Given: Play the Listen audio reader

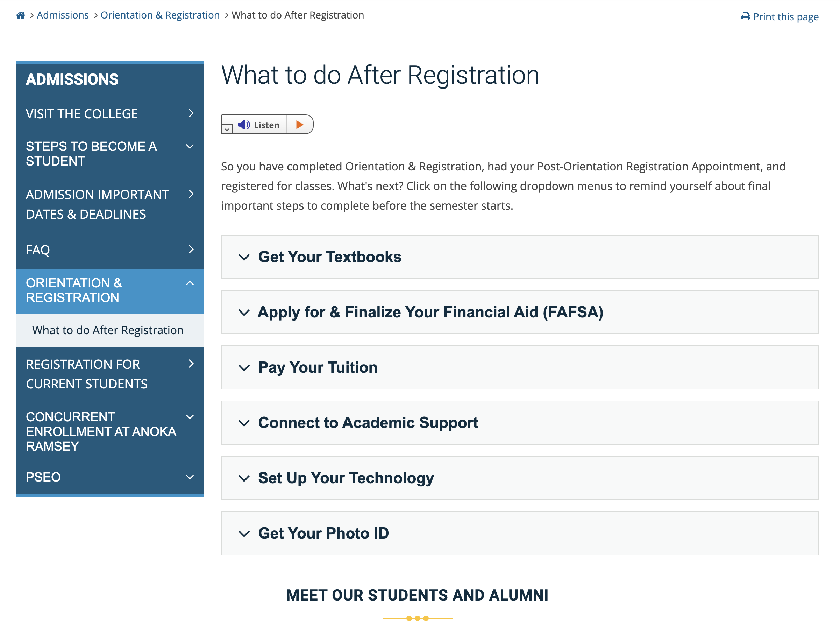Looking at the screenshot, I should (x=300, y=125).
